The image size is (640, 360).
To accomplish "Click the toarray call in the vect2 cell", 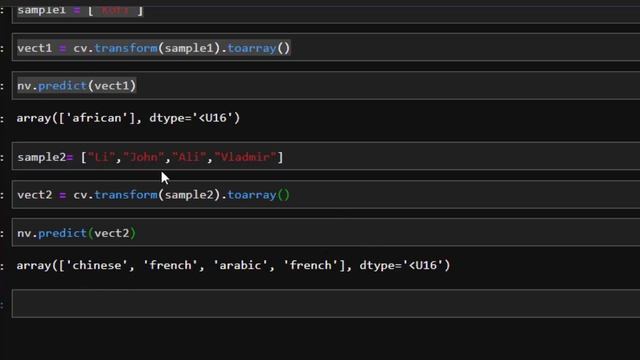I will (252, 195).
